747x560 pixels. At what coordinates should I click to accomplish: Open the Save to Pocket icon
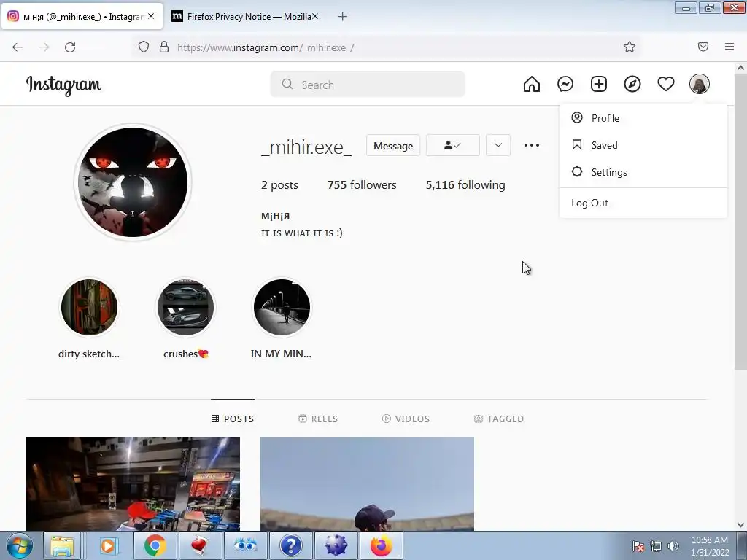click(703, 47)
